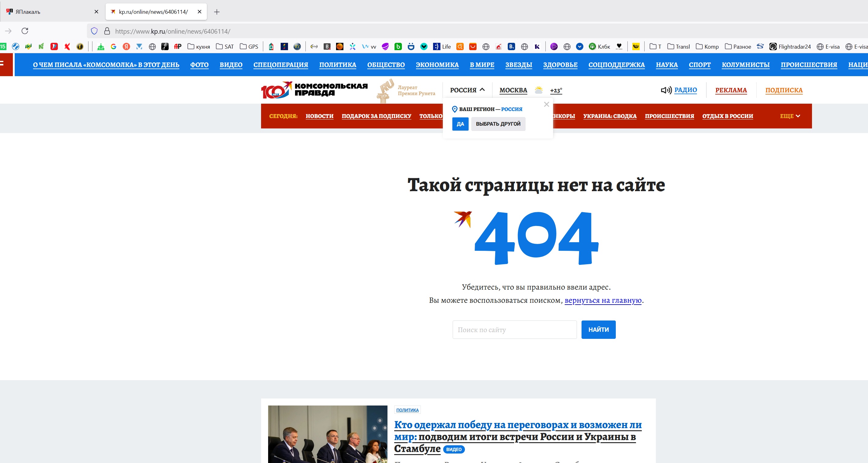Screen dimensions: 868x463
Task: Click the НАЙТИ search button
Action: [x=598, y=330]
